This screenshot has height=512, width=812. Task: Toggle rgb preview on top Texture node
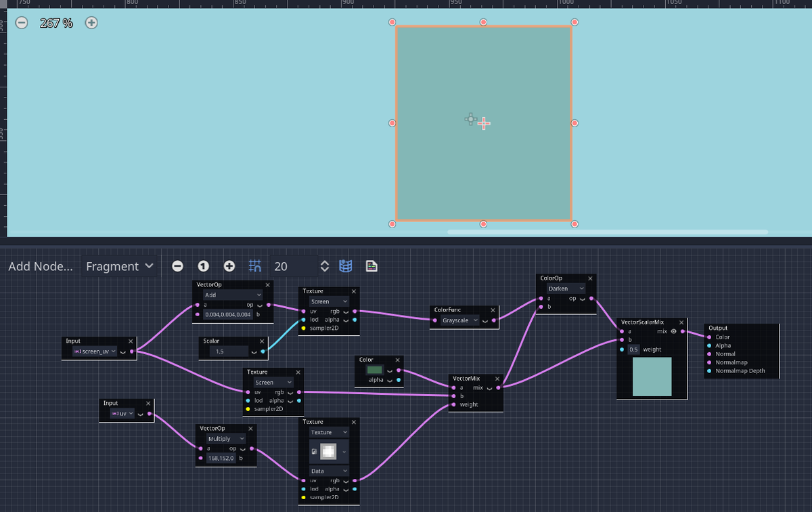tap(346, 311)
